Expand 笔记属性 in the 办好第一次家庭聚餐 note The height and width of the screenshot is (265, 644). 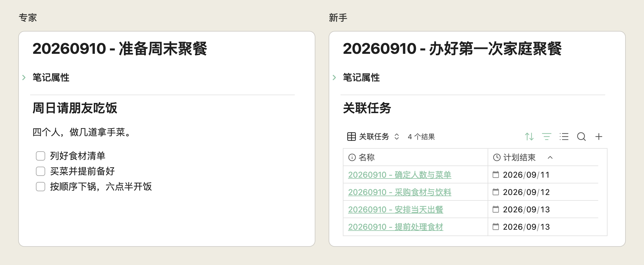point(334,78)
